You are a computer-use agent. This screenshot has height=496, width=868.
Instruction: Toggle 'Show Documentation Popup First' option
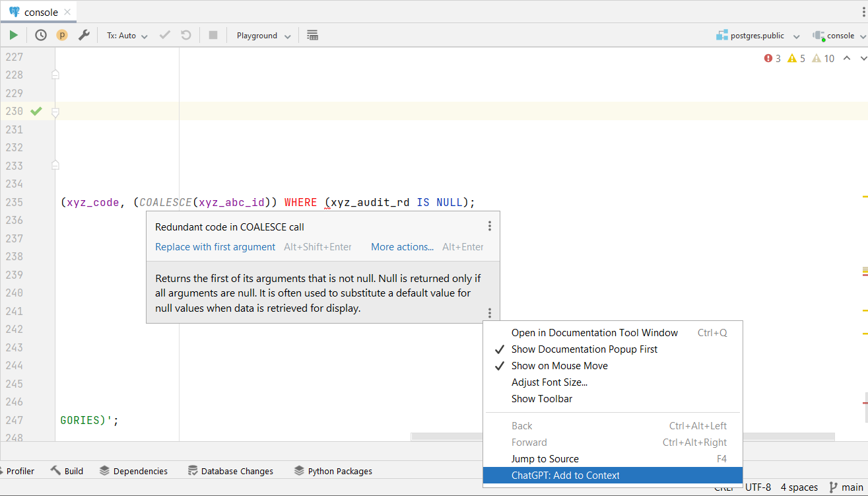pyautogui.click(x=613, y=349)
